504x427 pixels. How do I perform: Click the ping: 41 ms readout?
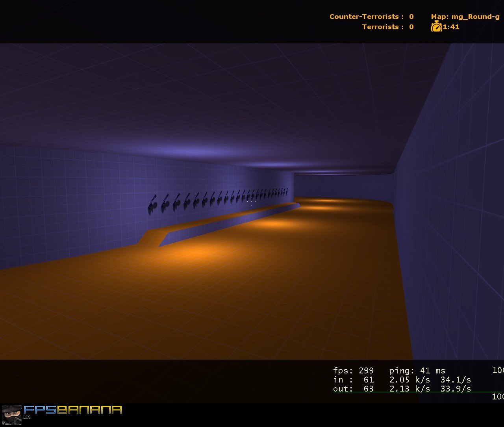click(417, 371)
